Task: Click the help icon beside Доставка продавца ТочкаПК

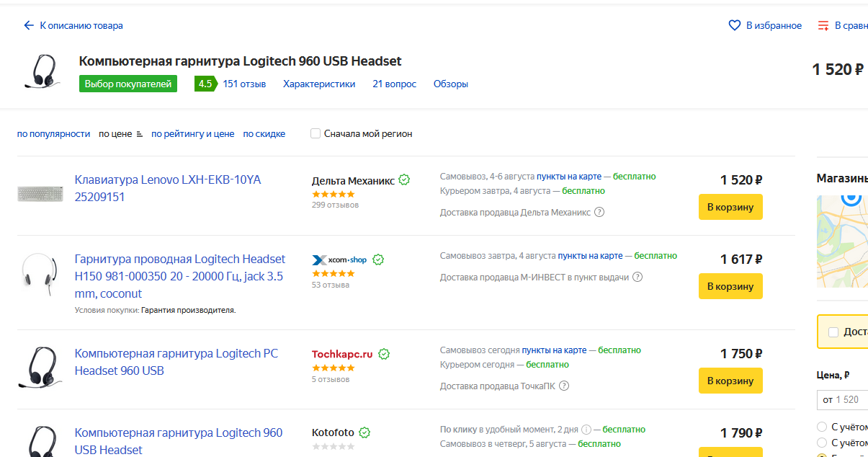Action: (564, 386)
